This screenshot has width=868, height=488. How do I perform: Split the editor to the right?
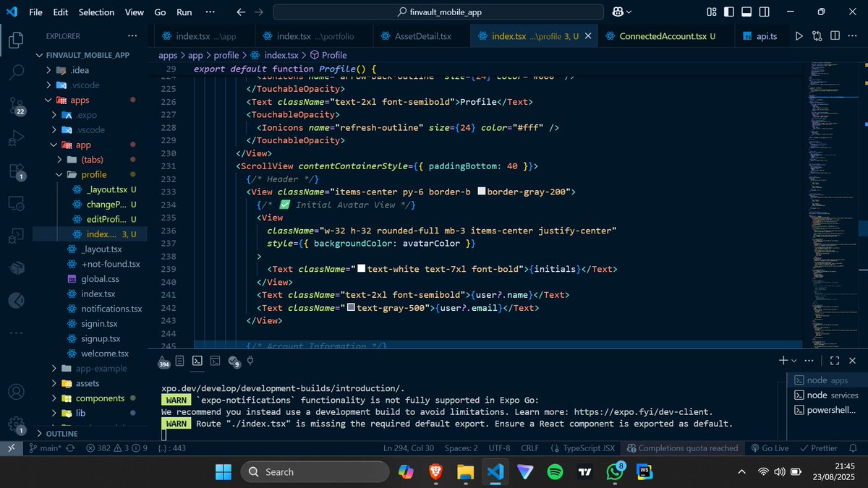pos(835,36)
